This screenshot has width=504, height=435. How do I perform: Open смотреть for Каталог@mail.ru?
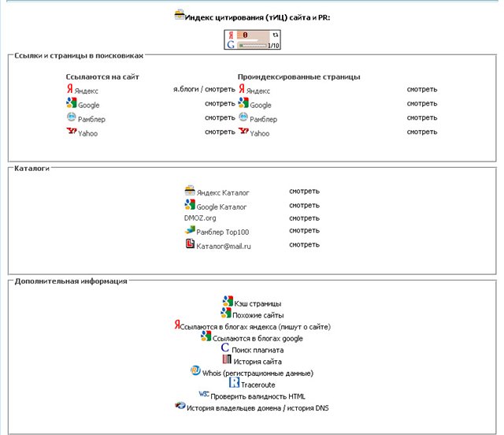coord(305,244)
